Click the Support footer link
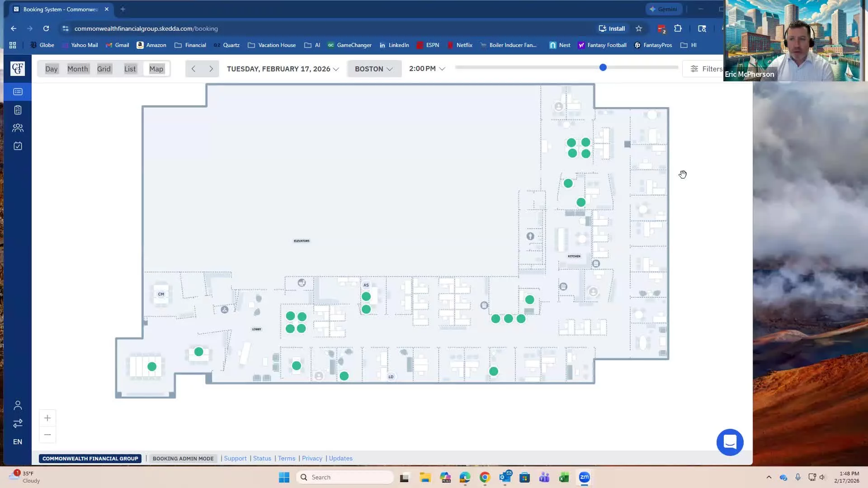Image resolution: width=868 pixels, height=488 pixels. click(x=235, y=458)
